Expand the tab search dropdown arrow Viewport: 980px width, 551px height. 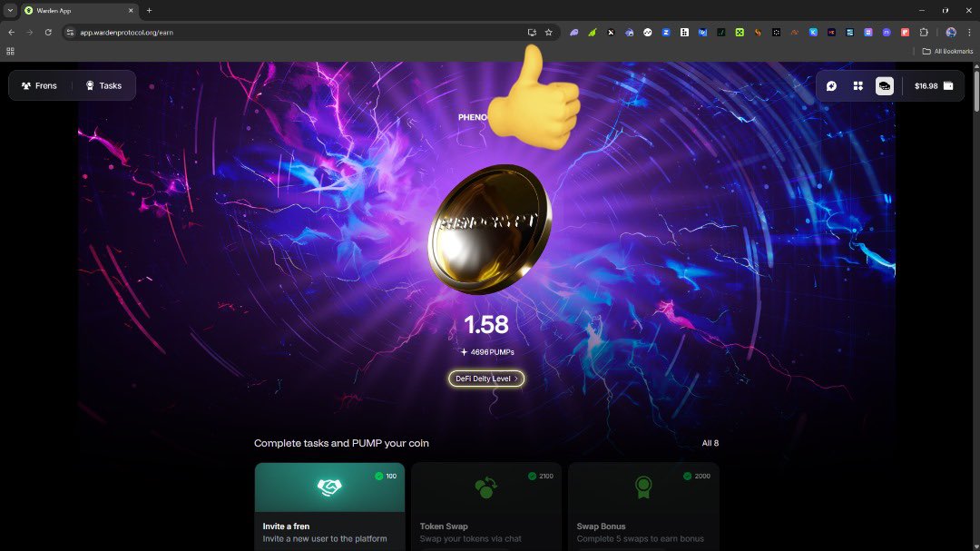click(x=10, y=11)
